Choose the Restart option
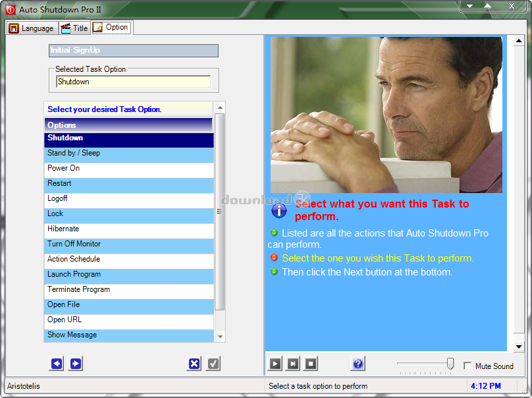The image size is (532, 398). (x=129, y=185)
